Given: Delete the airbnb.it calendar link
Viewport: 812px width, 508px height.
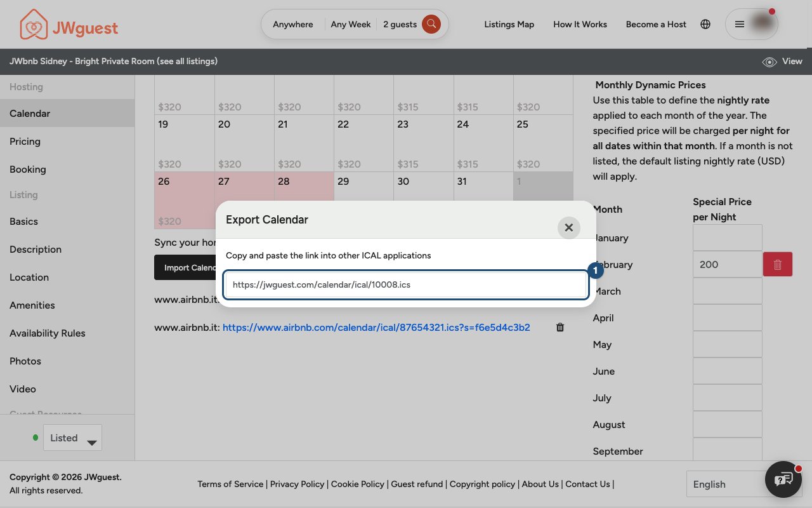Looking at the screenshot, I should coord(560,328).
